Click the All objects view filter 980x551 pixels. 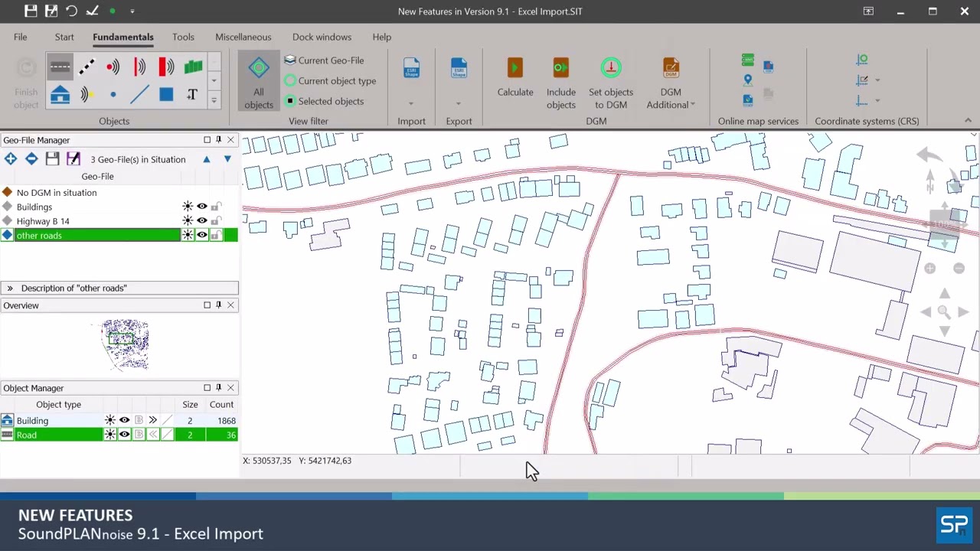click(x=259, y=81)
